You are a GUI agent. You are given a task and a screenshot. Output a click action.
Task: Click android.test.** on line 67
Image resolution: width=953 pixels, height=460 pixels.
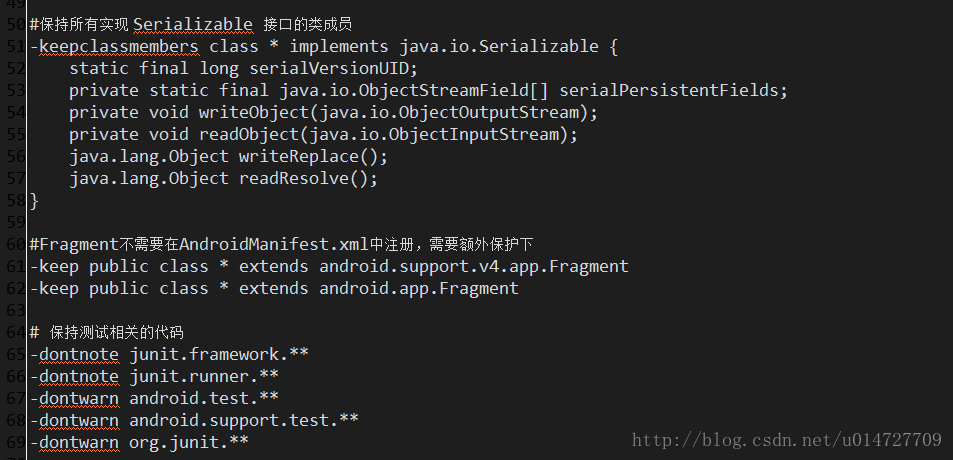[204, 398]
